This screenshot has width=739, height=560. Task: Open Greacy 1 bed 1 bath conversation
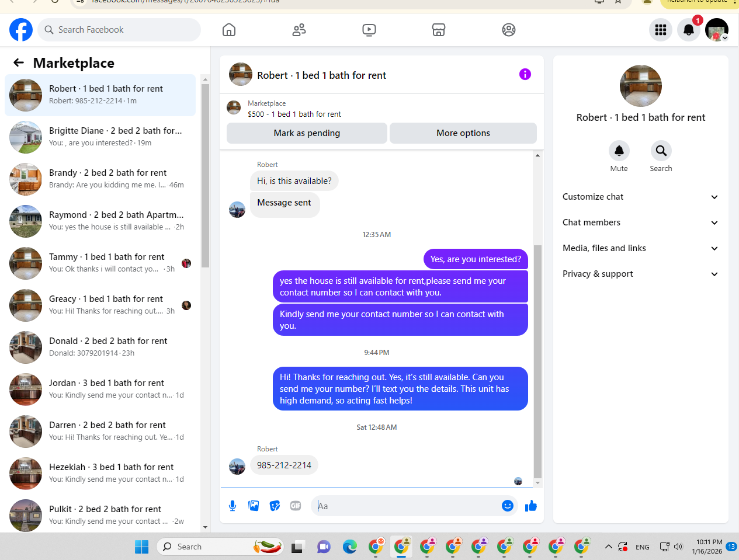click(100, 305)
